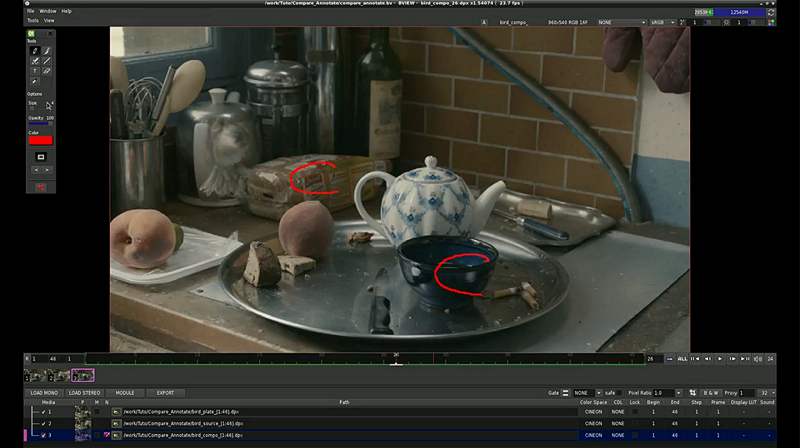The width and height of the screenshot is (800, 448).
Task: Open the Help menu
Action: pyautogui.click(x=67, y=11)
